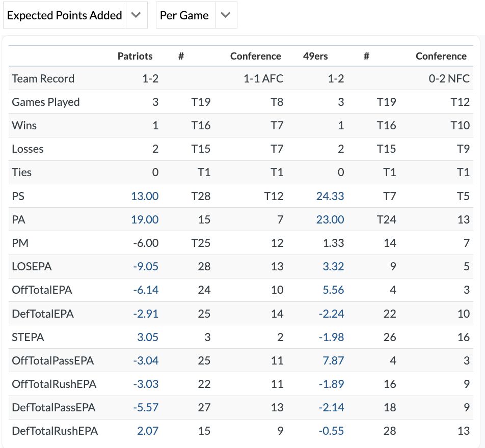The width and height of the screenshot is (485, 448).
Task: Select Patriots DefTotalRushEPA value 2.07
Action: point(148,431)
